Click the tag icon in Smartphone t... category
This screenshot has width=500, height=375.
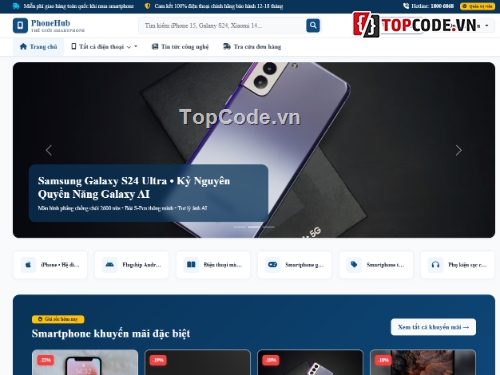pos(354,265)
